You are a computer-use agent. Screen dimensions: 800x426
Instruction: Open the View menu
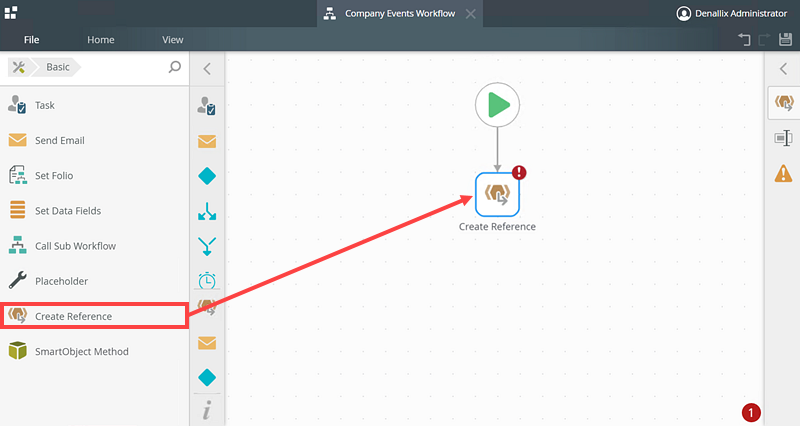(172, 39)
